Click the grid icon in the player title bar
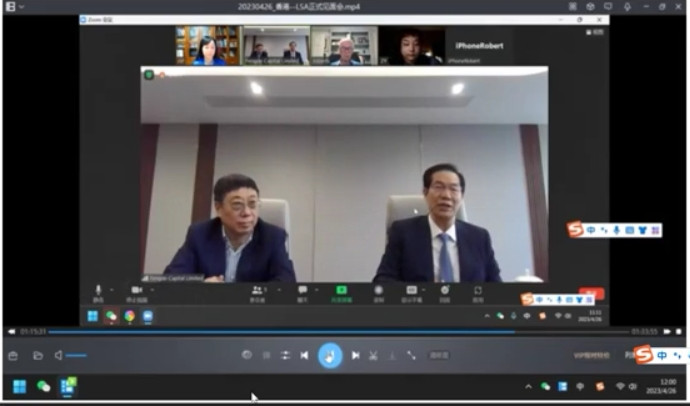 573,7
